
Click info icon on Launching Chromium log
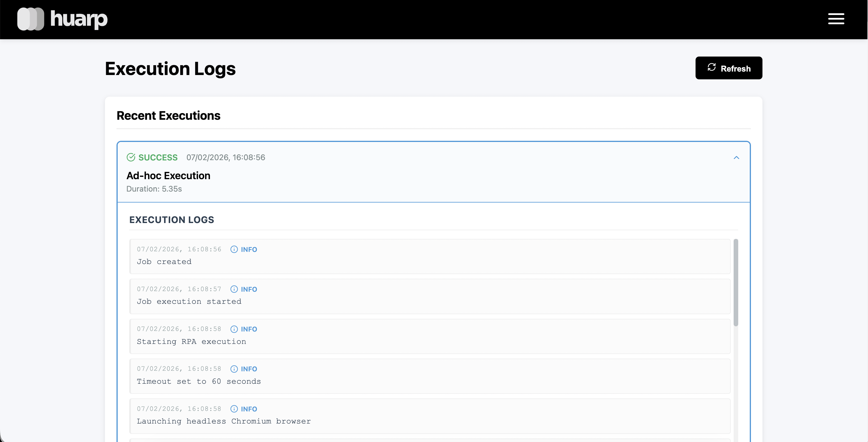(x=234, y=409)
